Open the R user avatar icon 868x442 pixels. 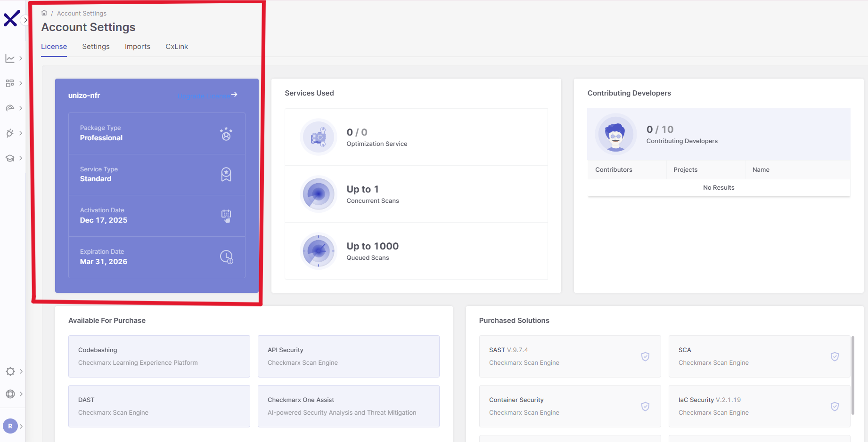[11, 426]
